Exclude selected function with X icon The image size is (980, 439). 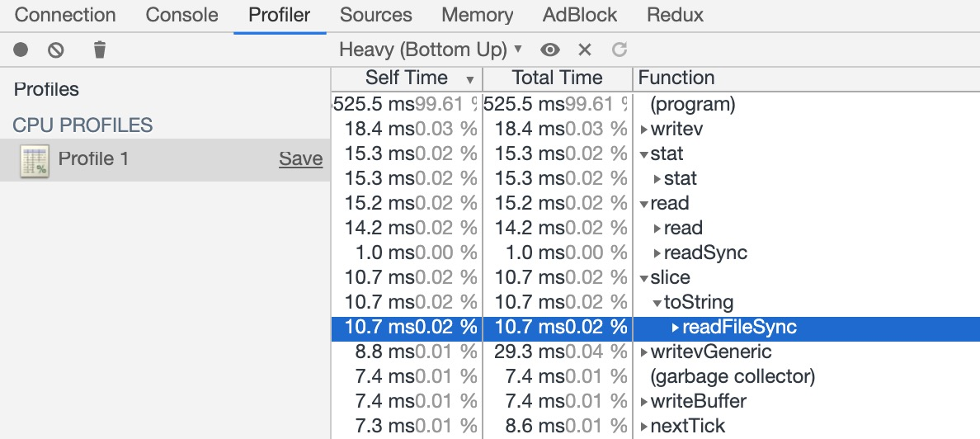point(585,50)
